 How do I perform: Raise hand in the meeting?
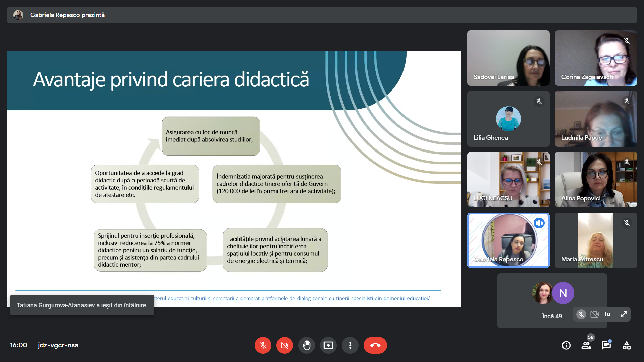tap(307, 345)
